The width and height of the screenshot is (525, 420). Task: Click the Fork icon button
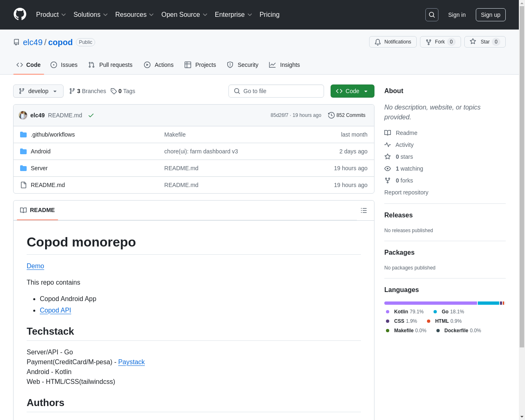(x=440, y=42)
